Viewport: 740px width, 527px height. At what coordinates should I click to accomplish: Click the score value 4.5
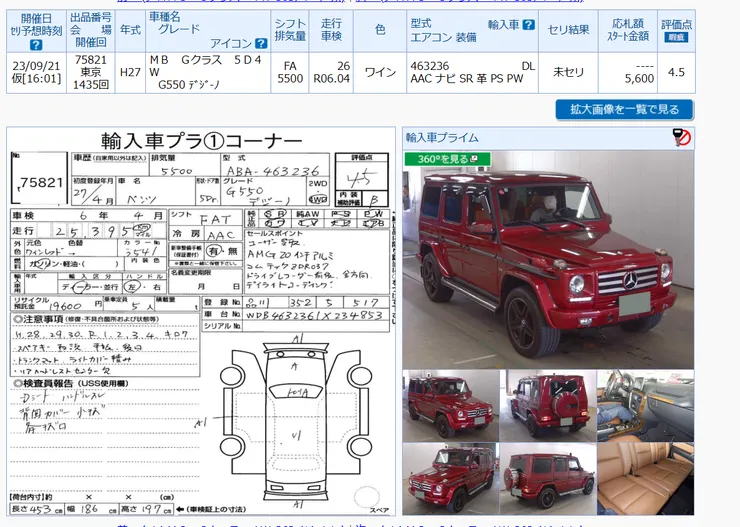click(x=676, y=72)
